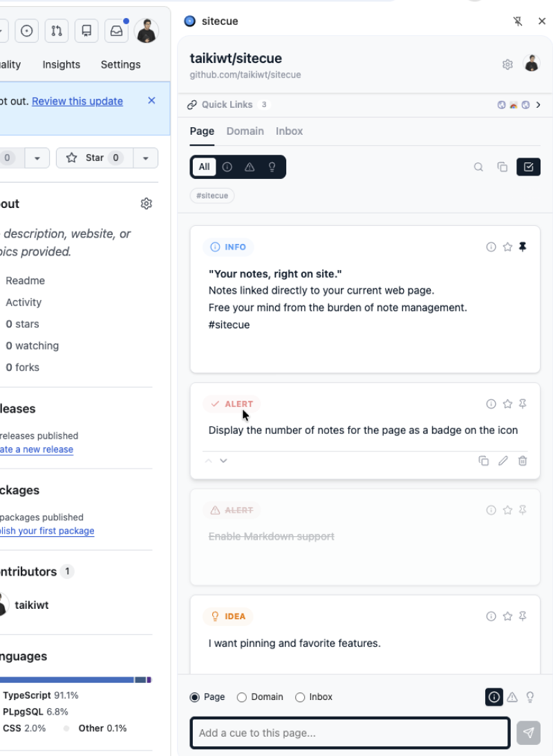Open repositories icon in GitHub header
553x756 pixels.
tap(87, 31)
